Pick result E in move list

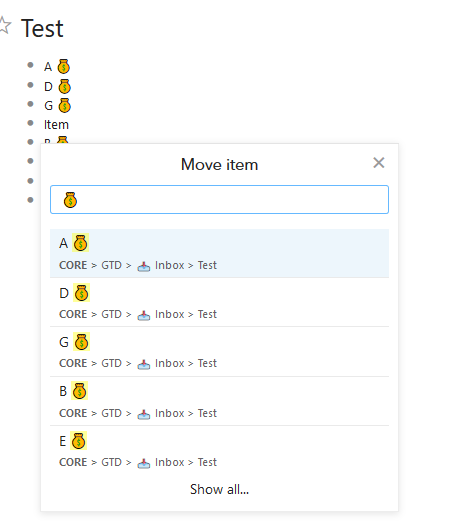pyautogui.click(x=219, y=450)
